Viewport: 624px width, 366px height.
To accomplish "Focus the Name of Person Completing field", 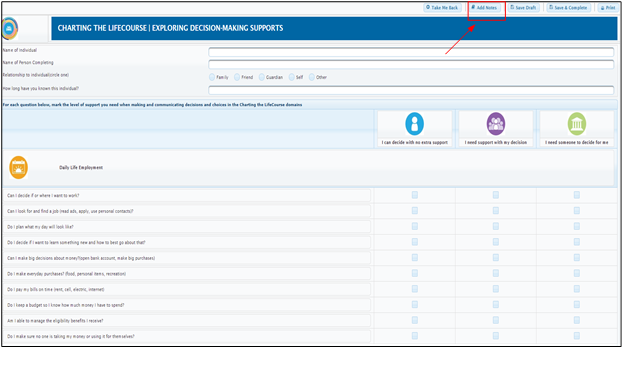I will [411, 64].
